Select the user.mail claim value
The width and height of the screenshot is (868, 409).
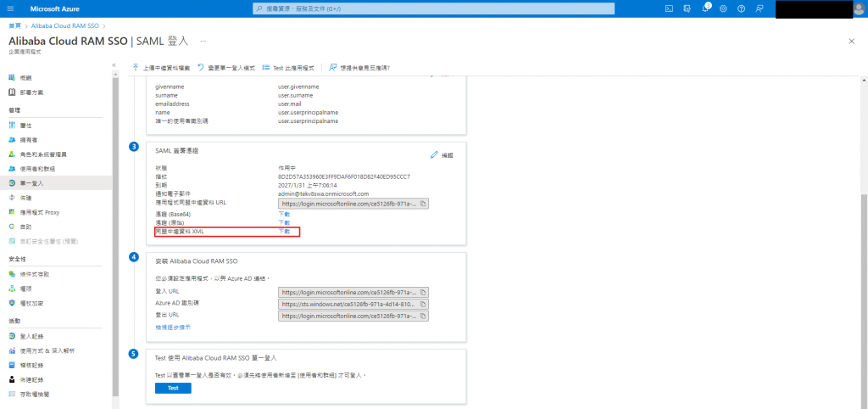[x=290, y=104]
